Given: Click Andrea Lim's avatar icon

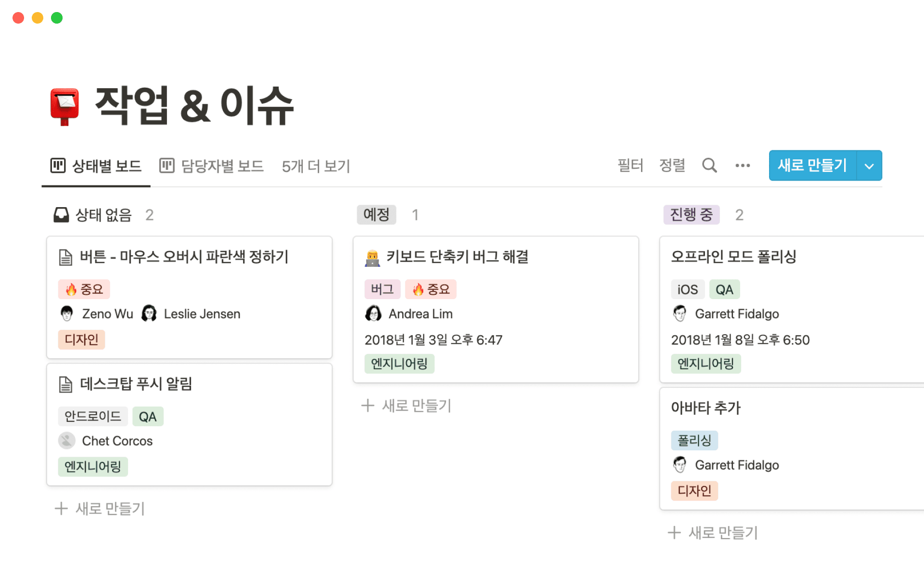Looking at the screenshot, I should pyautogui.click(x=373, y=314).
